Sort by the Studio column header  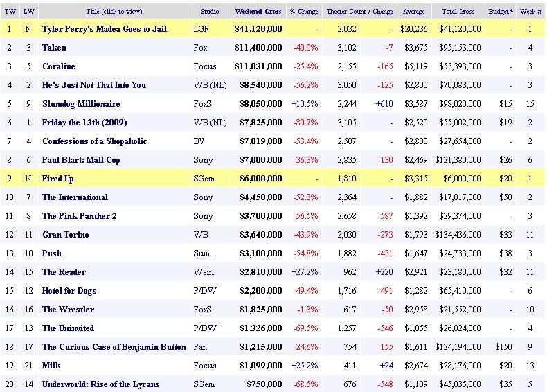click(210, 12)
